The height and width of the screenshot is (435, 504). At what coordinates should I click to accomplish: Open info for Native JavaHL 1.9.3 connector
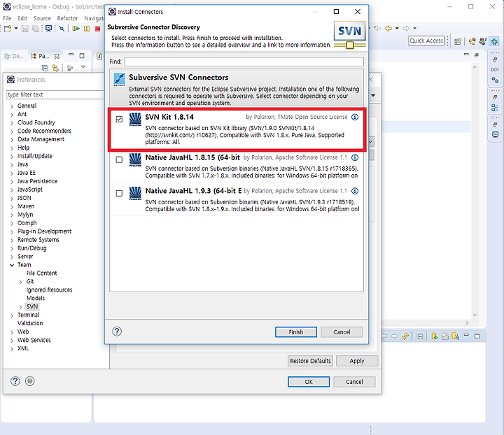[355, 191]
